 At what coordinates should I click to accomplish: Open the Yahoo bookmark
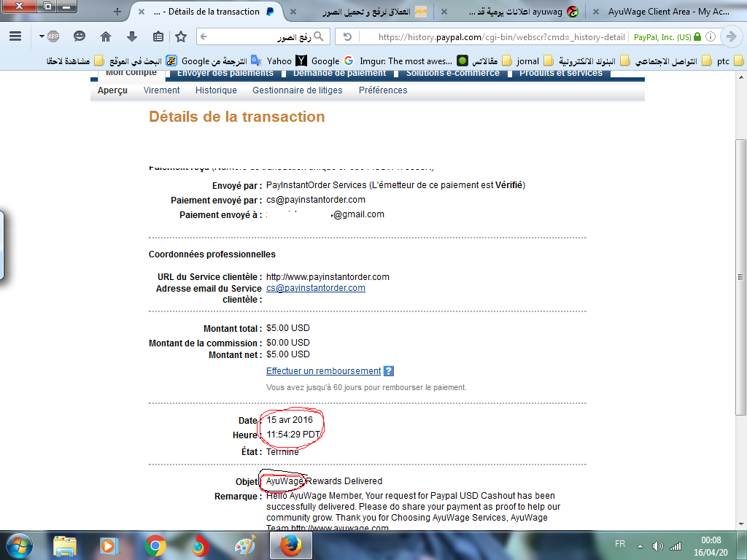287,61
